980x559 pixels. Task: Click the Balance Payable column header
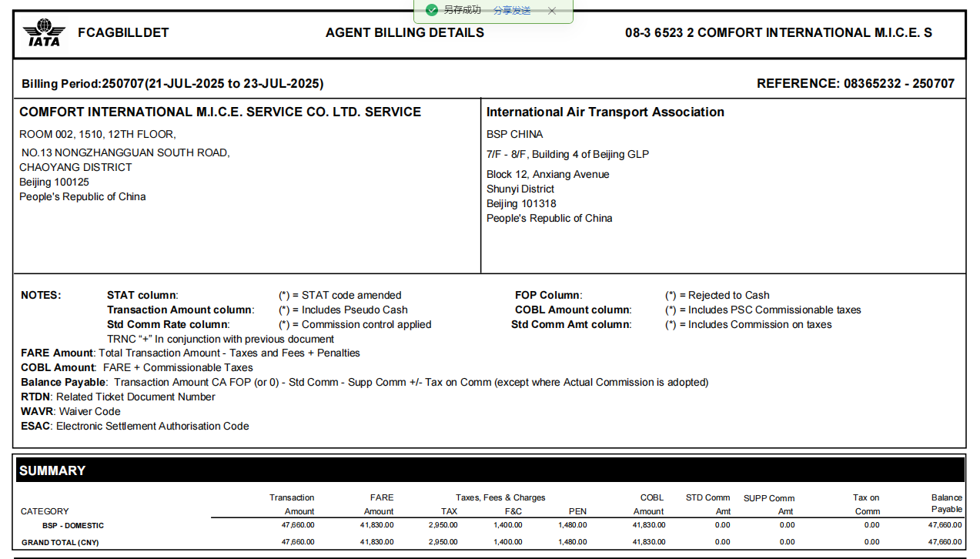[946, 504]
